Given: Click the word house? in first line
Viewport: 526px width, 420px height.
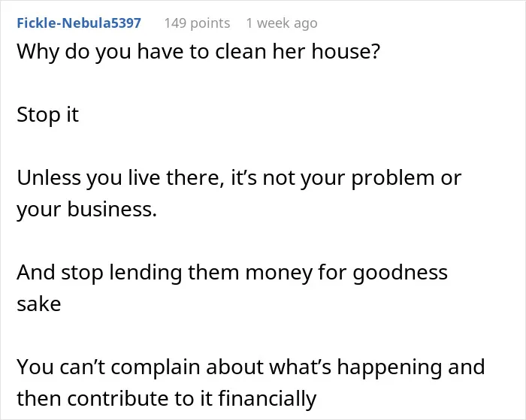Looking at the screenshot, I should pyautogui.click(x=346, y=52).
